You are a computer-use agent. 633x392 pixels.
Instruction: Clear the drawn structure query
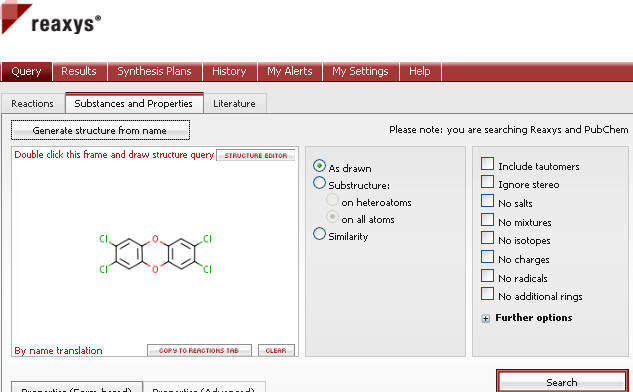276,350
